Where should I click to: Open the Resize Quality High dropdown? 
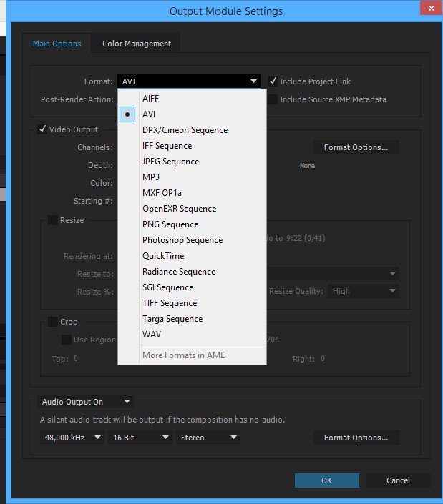[x=364, y=291]
